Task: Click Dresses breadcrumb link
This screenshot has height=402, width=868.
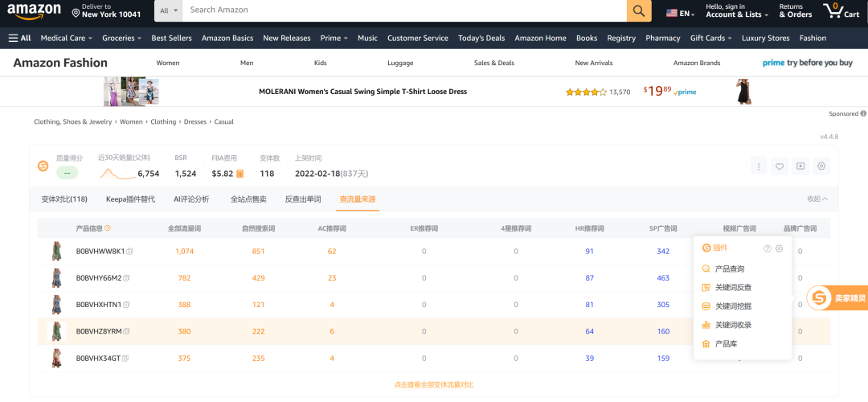Action: click(x=194, y=122)
